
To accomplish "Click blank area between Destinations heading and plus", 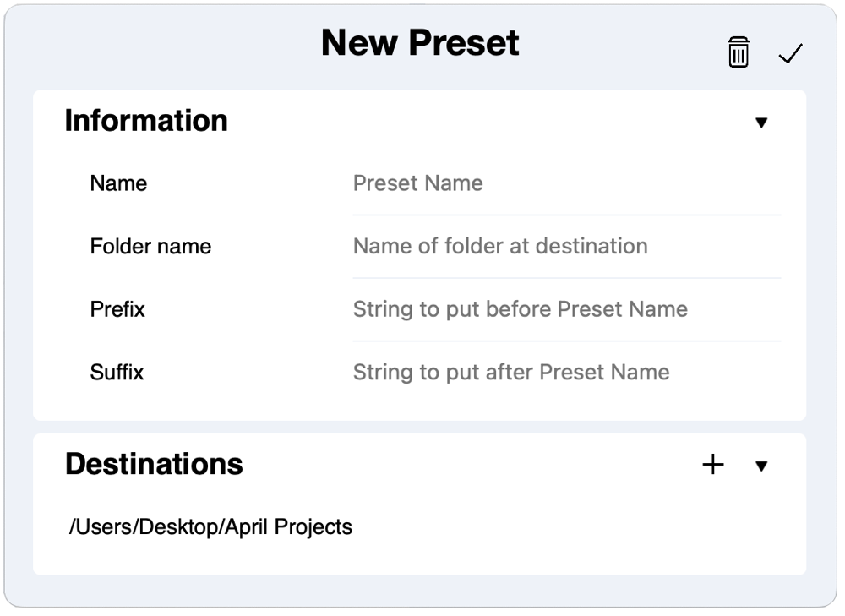I will [469, 464].
